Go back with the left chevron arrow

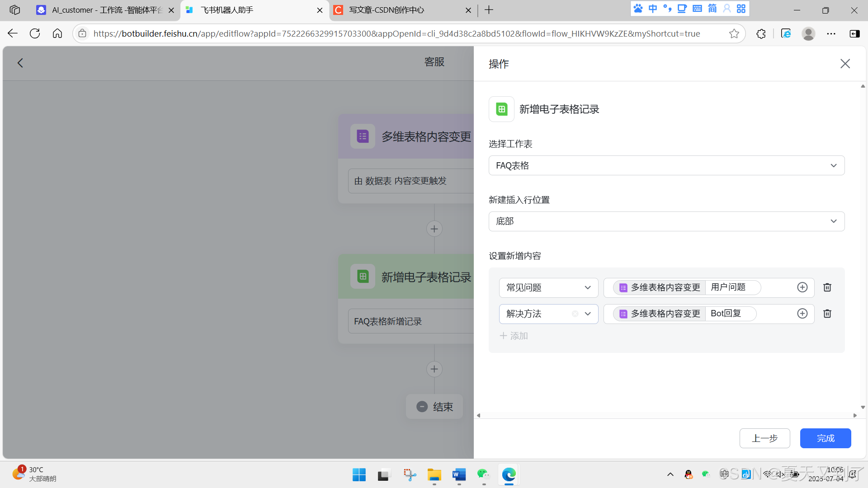20,63
